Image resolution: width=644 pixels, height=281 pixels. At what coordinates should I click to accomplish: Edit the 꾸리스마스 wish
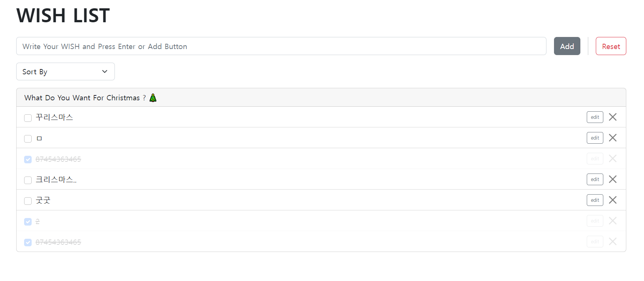pyautogui.click(x=595, y=117)
